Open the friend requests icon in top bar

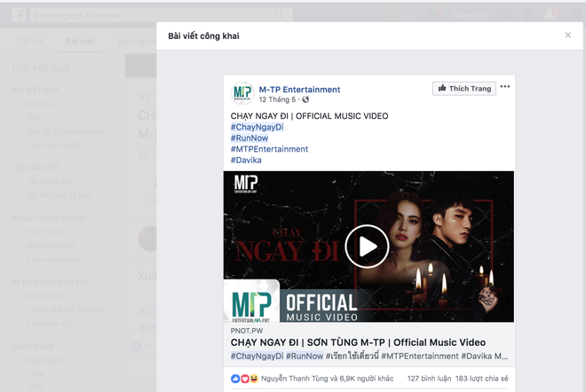pos(507,15)
